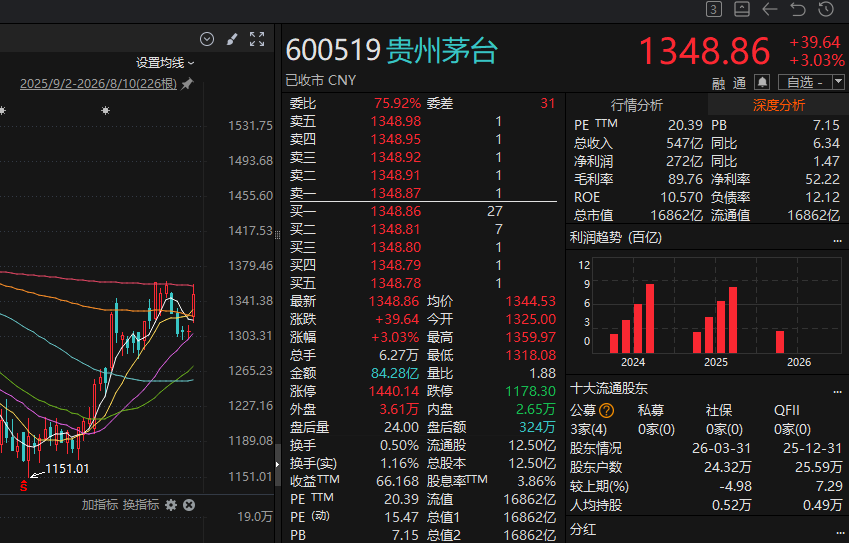This screenshot has width=849, height=543.
Task: Switch to the 深度分析 tab
Action: [779, 104]
